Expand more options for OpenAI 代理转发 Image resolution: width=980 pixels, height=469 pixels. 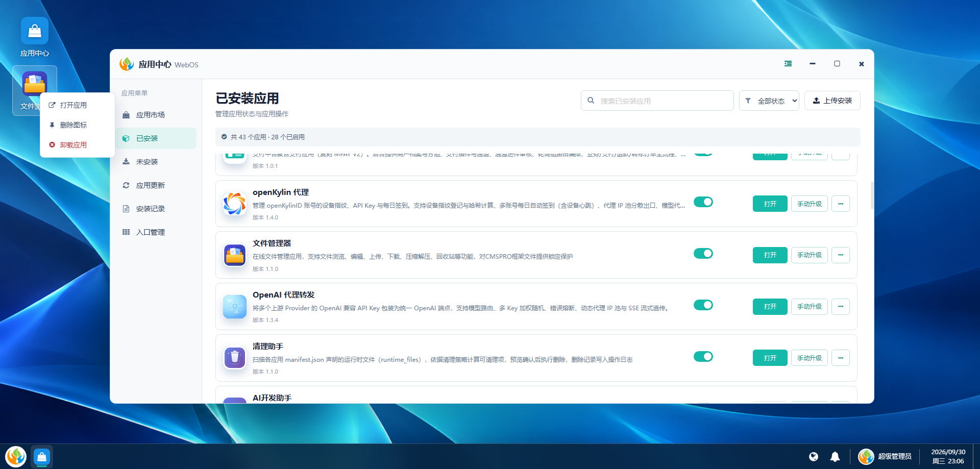[x=841, y=307]
